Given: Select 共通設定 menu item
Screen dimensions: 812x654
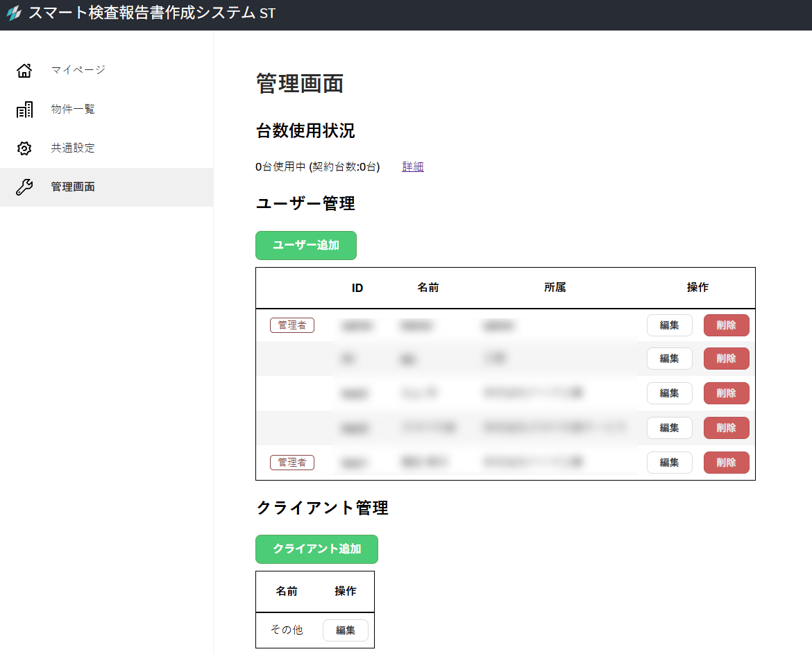Looking at the screenshot, I should [73, 148].
